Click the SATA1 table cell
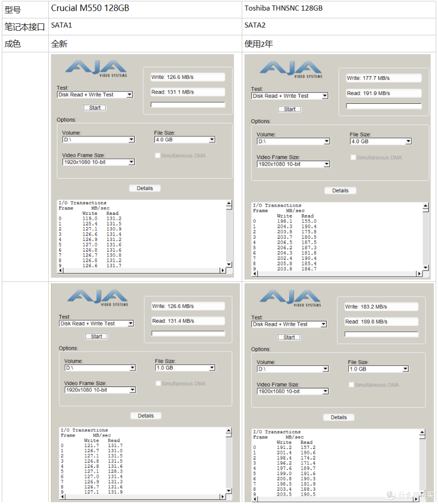The width and height of the screenshot is (438, 504). [145, 26]
